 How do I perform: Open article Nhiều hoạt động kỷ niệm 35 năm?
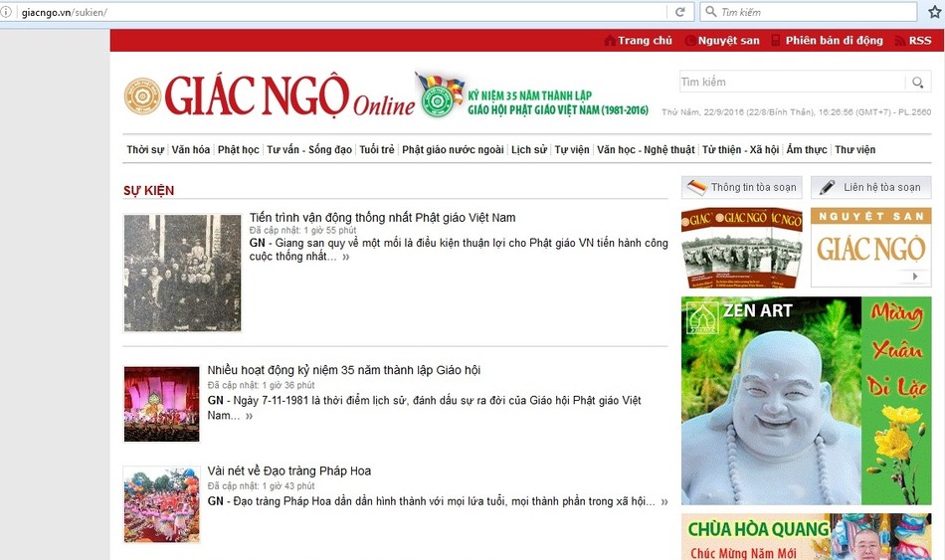344,370
